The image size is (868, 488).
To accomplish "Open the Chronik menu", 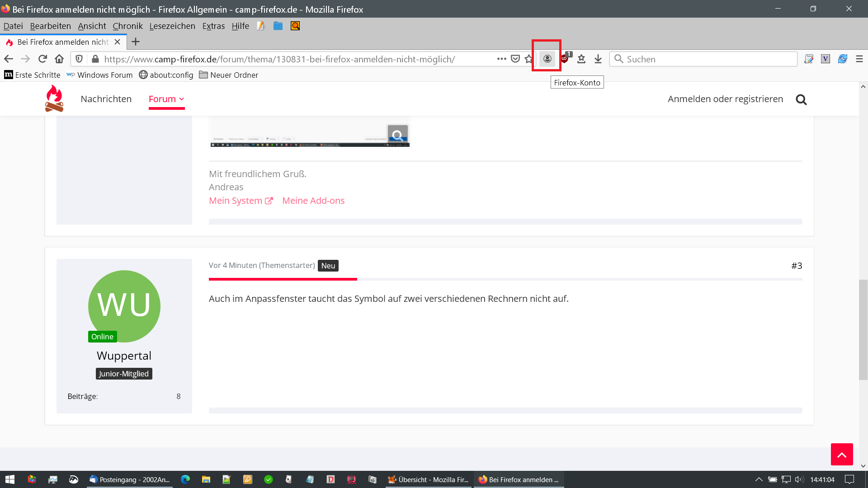I will (x=127, y=26).
